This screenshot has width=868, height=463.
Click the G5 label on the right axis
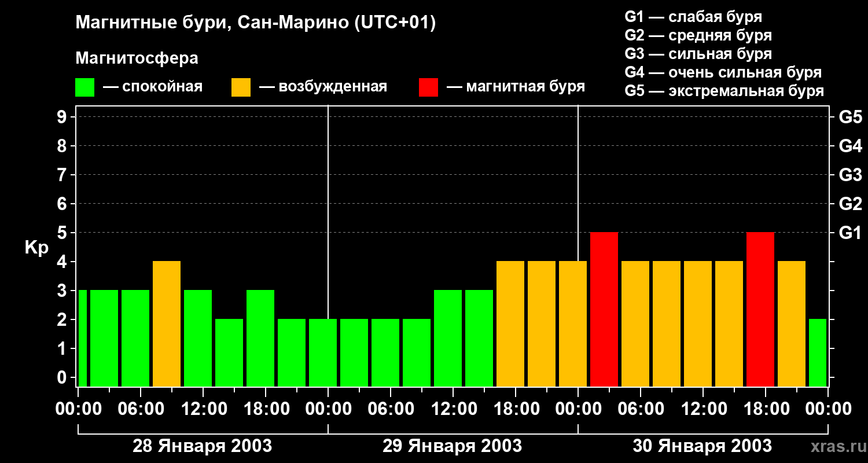point(851,117)
